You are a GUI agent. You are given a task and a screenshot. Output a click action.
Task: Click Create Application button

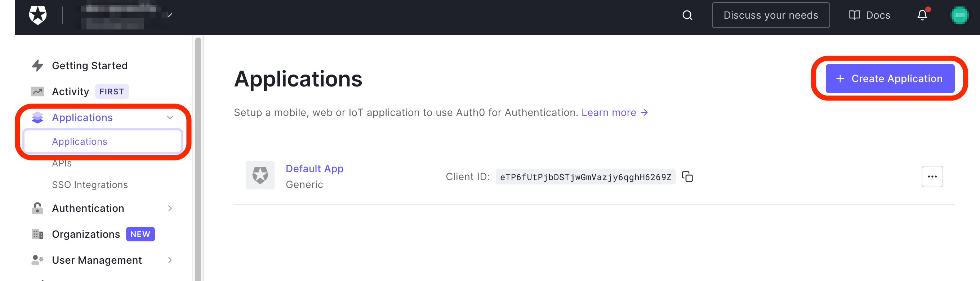pos(890,78)
